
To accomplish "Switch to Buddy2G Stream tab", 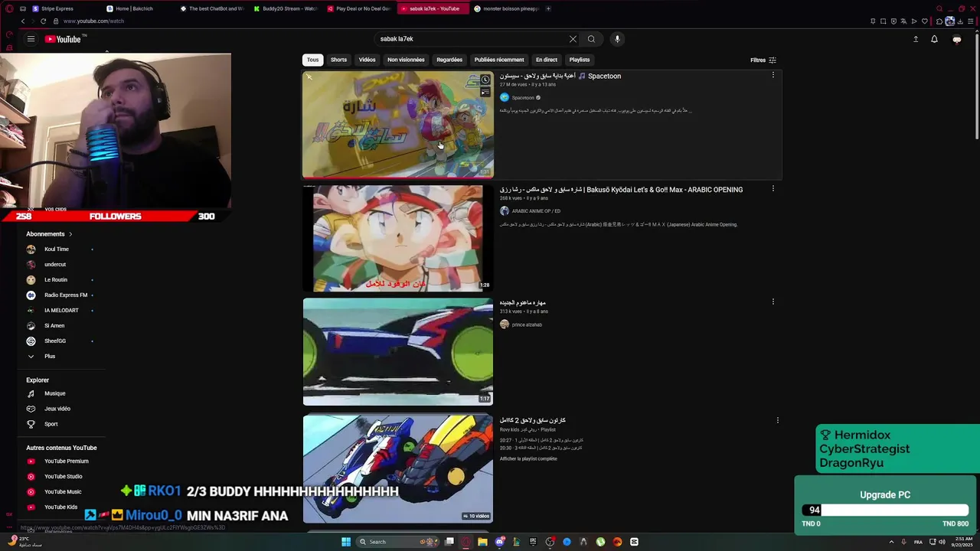I will pyautogui.click(x=285, y=8).
